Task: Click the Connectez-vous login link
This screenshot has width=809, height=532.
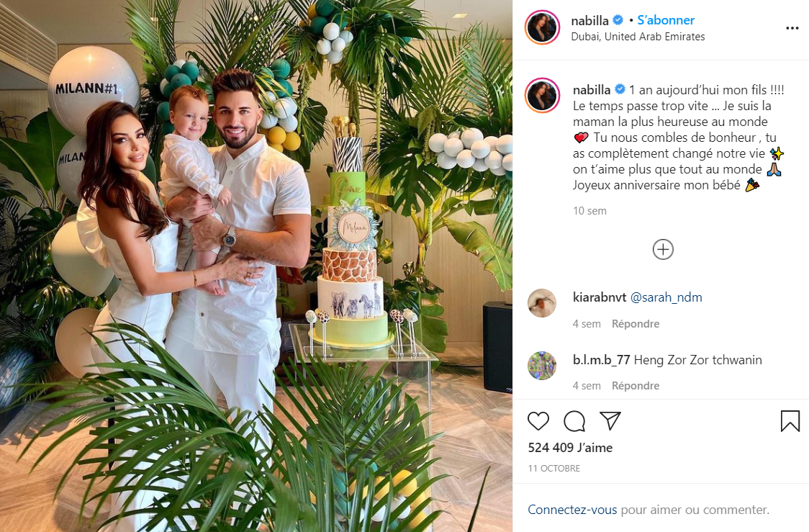Action: (572, 510)
